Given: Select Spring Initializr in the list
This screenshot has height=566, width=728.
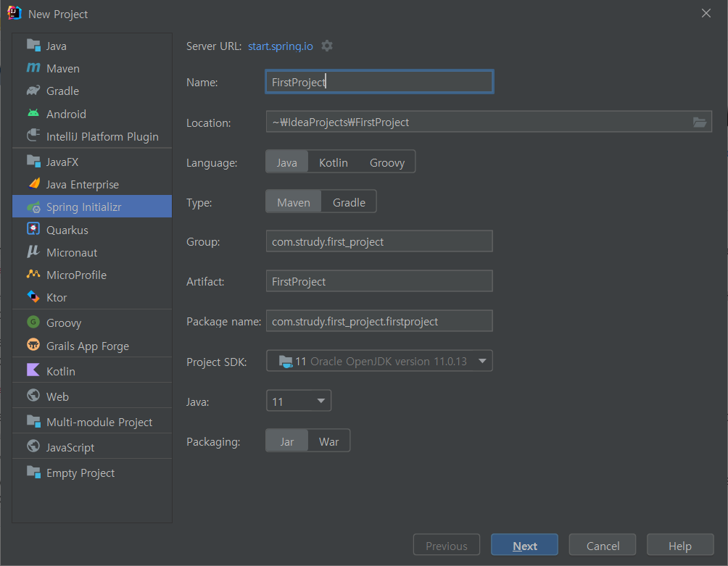Looking at the screenshot, I should tap(92, 207).
